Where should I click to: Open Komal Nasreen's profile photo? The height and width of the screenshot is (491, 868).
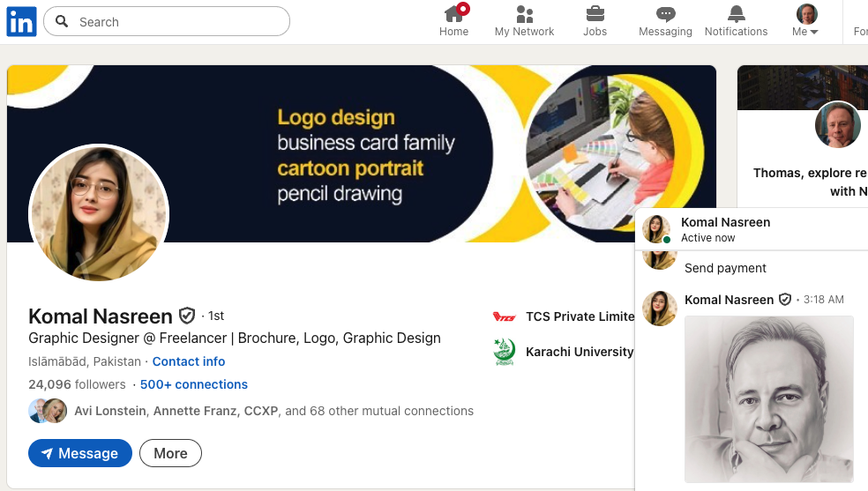click(99, 213)
